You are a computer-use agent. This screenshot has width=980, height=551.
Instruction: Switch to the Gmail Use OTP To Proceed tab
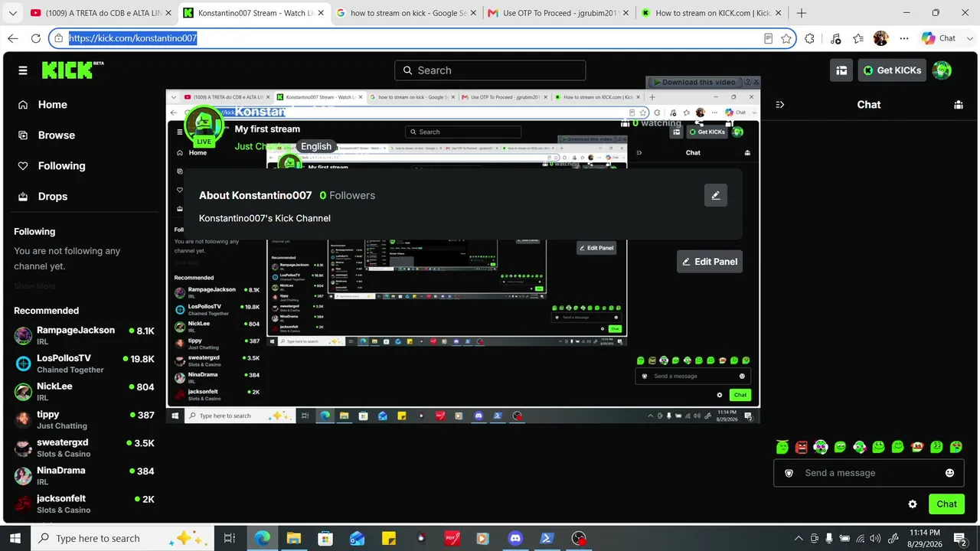click(559, 13)
